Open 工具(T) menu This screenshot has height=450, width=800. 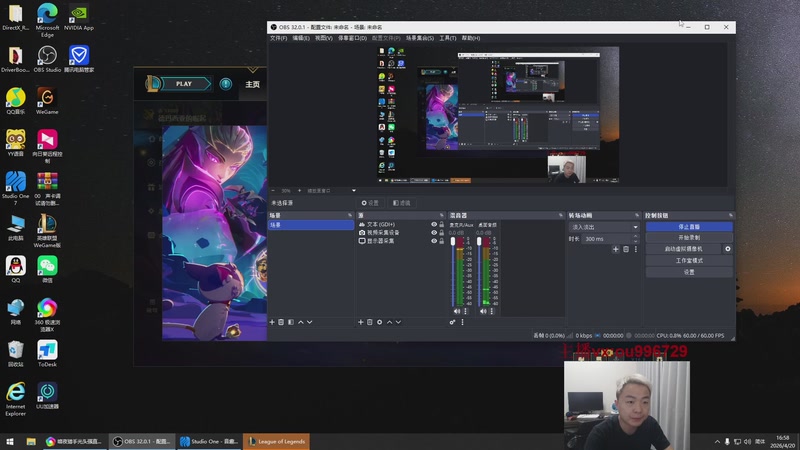[x=447, y=38]
